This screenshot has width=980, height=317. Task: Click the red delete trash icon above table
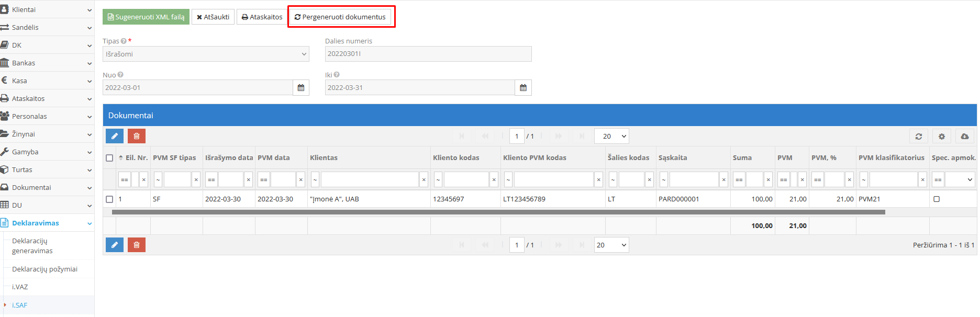pos(137,136)
